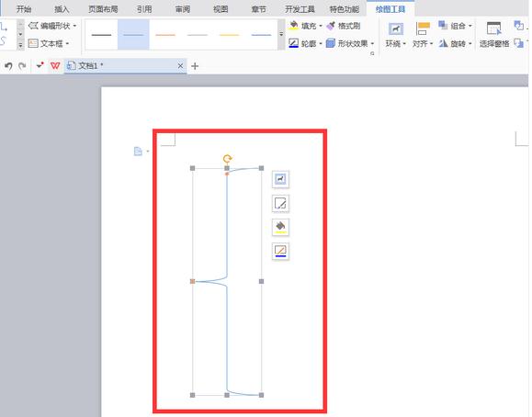
Task: Open the WPS home W icon
Action: click(x=55, y=65)
